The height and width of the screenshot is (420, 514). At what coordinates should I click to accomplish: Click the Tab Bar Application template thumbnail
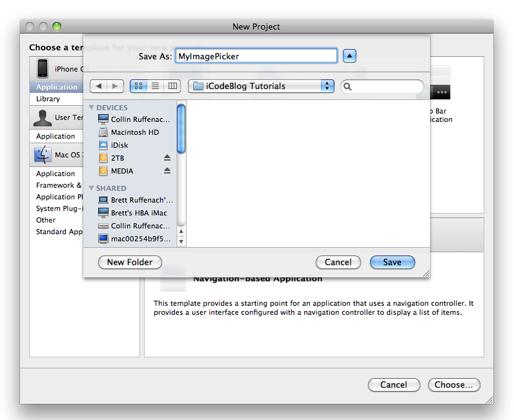[x=440, y=83]
